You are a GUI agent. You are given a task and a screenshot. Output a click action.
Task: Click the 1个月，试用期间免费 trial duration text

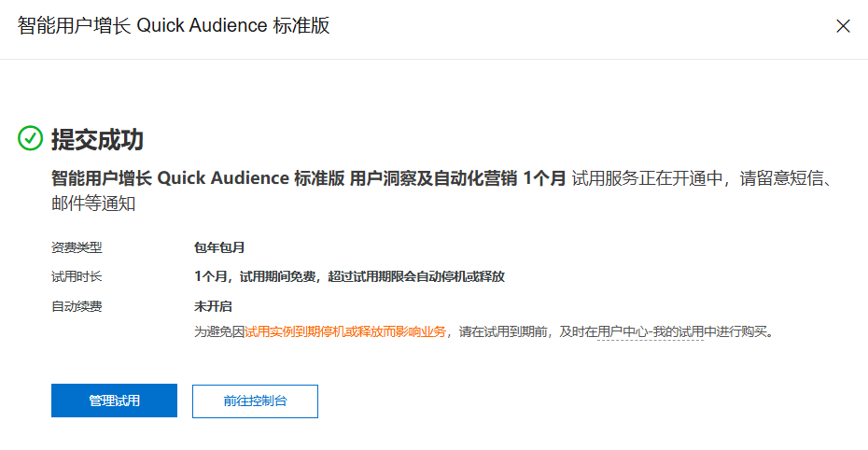pyautogui.click(x=349, y=276)
